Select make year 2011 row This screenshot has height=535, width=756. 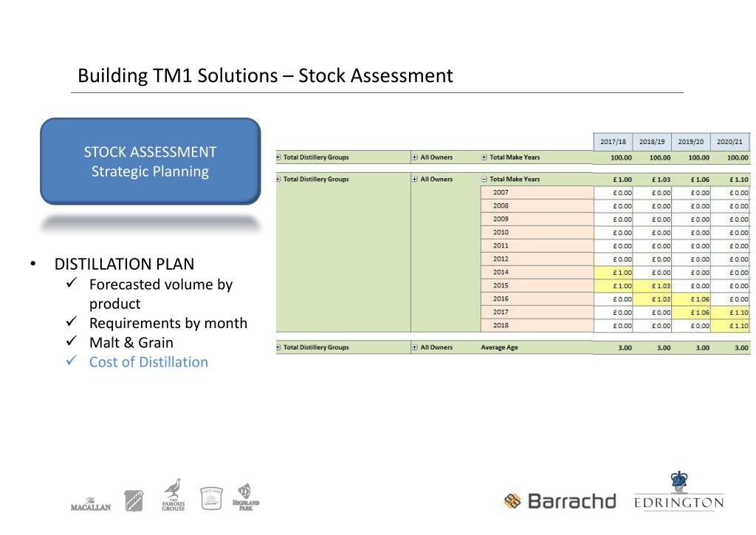point(537,245)
